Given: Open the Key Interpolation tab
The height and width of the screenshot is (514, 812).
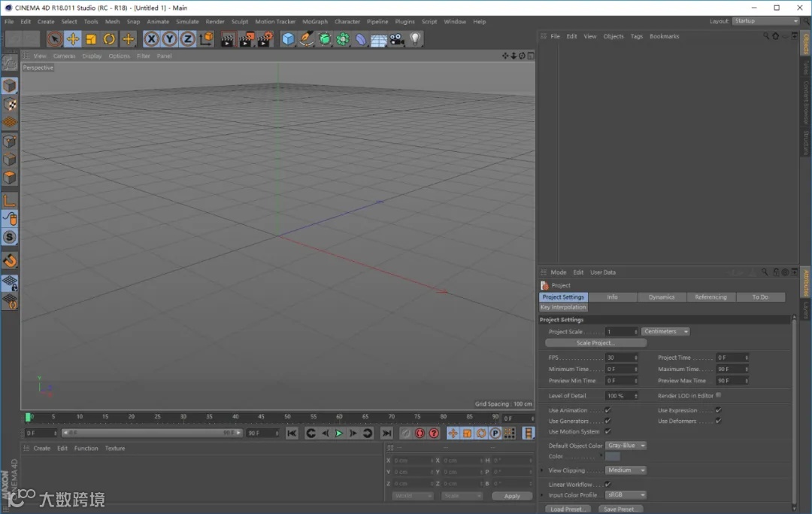Looking at the screenshot, I should (x=563, y=307).
